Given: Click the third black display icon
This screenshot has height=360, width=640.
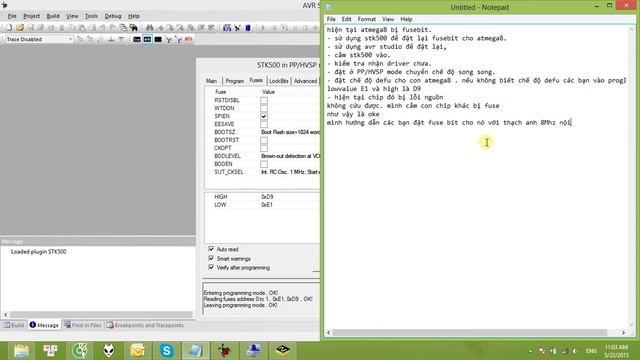Looking at the screenshot, I should (158, 39).
